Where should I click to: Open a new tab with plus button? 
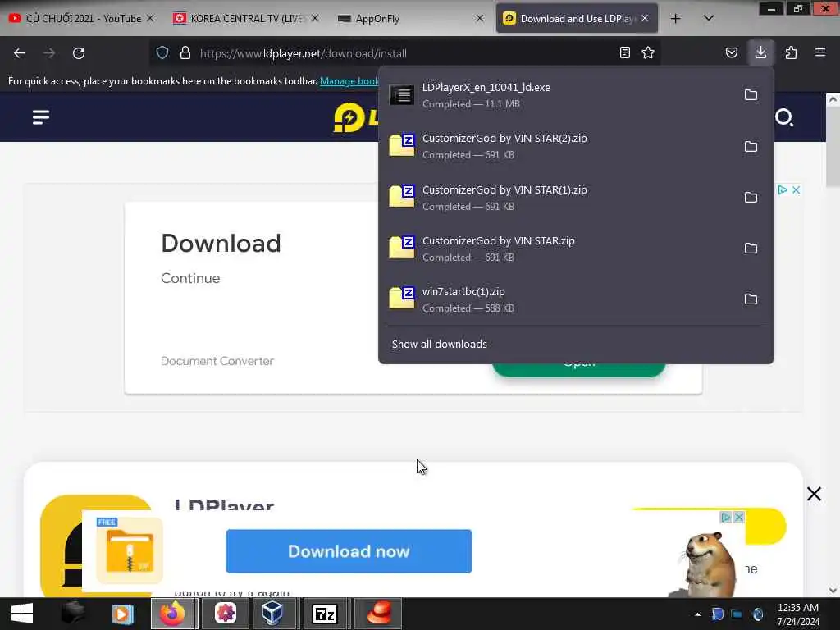click(676, 18)
